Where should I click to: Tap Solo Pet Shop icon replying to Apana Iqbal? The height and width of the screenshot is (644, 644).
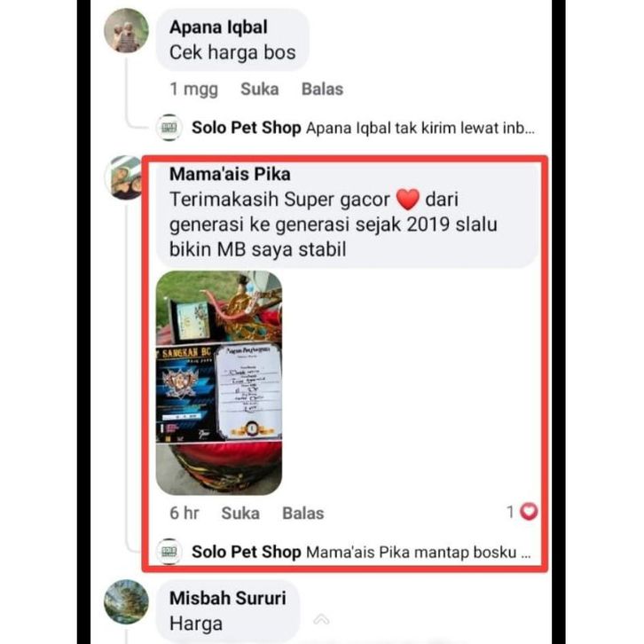coord(169,128)
